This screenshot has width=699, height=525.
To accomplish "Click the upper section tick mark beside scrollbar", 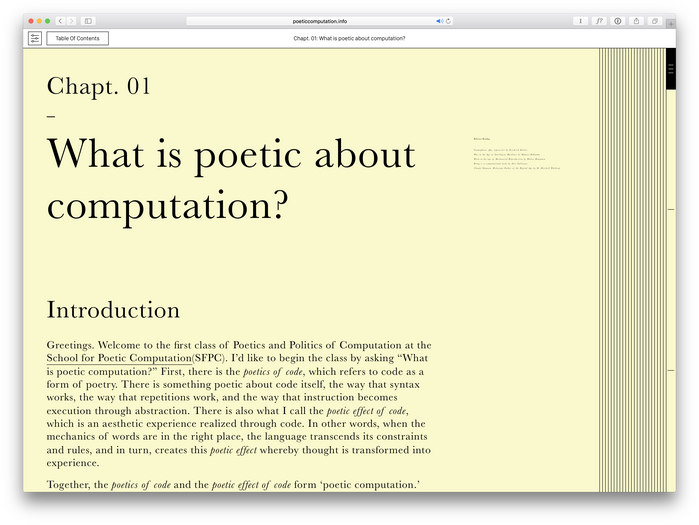I will (x=671, y=209).
